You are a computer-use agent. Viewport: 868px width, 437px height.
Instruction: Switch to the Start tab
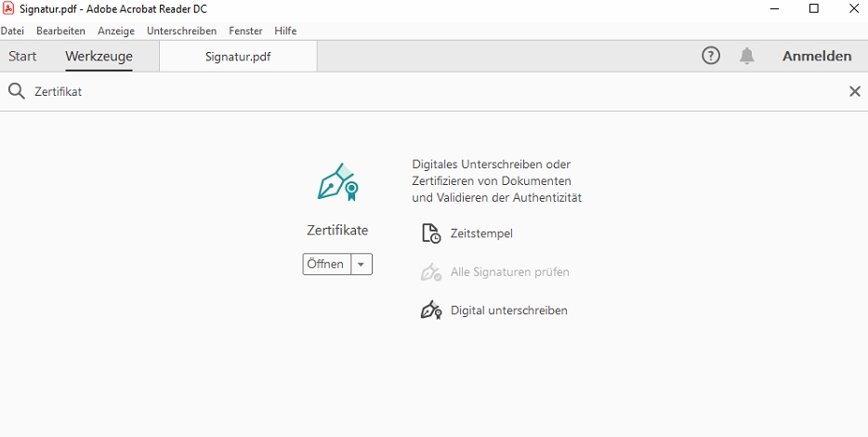[22, 56]
